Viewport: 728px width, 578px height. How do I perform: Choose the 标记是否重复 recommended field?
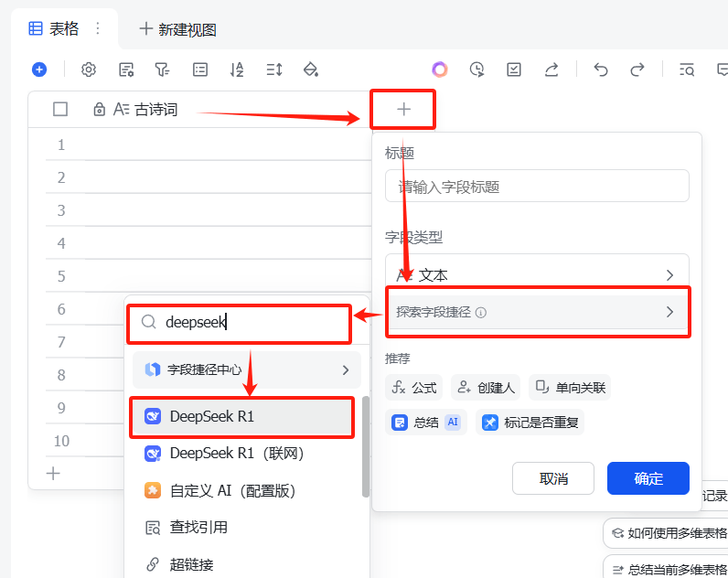coord(530,422)
